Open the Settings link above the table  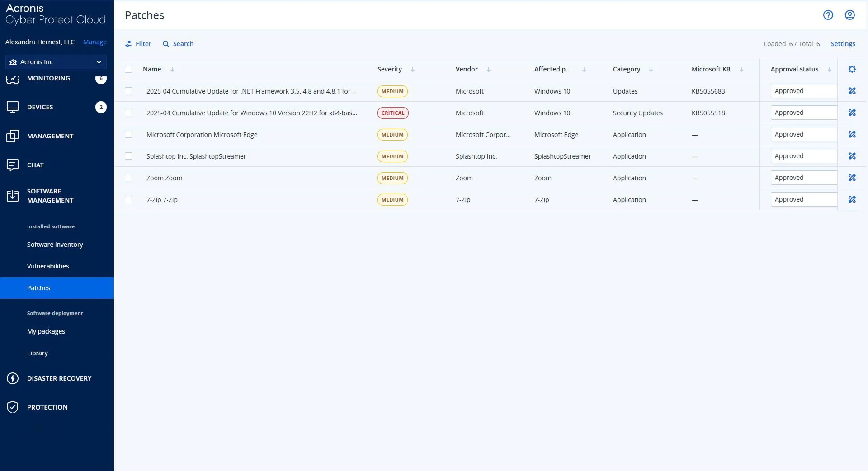pos(843,43)
